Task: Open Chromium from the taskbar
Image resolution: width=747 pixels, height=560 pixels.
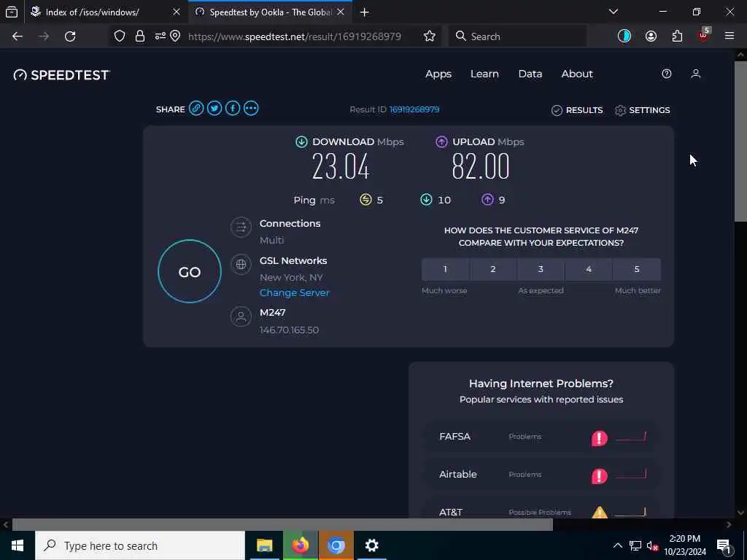Action: point(336,545)
